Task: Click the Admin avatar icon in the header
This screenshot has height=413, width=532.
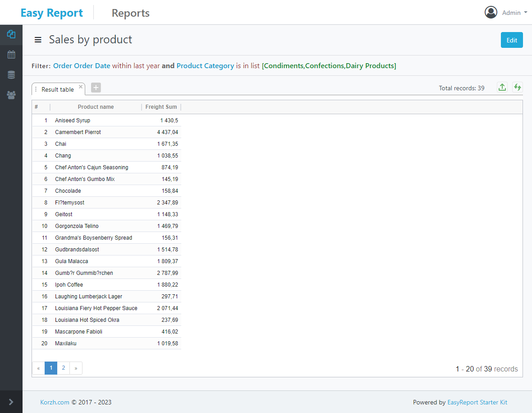Action: coord(491,12)
